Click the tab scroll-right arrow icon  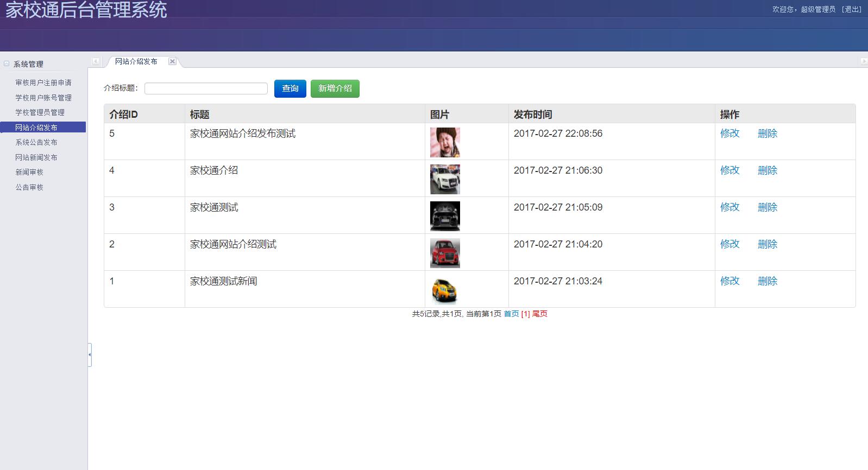[x=864, y=61]
